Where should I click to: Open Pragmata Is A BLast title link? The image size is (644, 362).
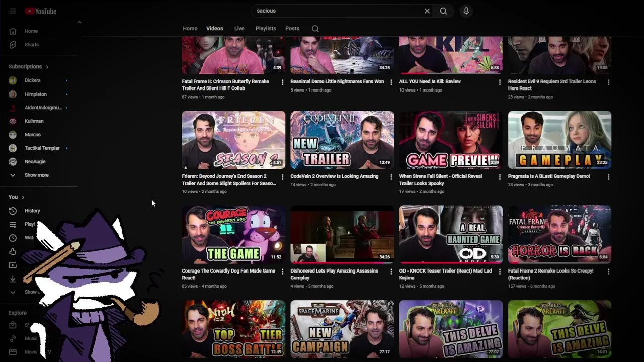tap(549, 176)
